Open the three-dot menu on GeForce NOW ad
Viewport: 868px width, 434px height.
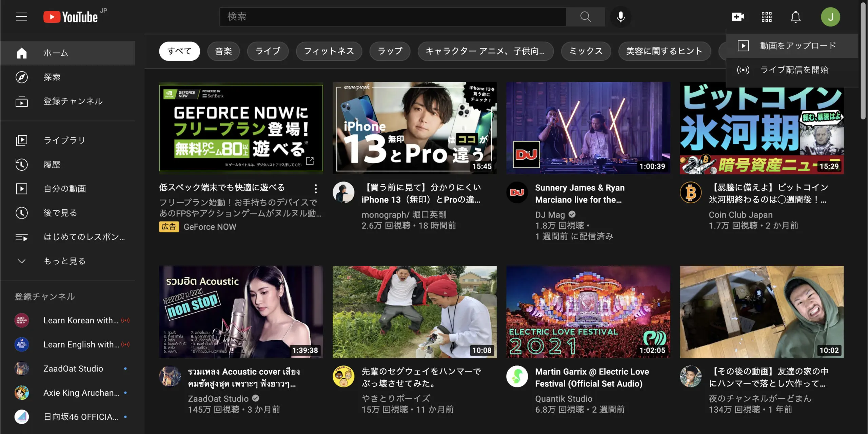316,189
